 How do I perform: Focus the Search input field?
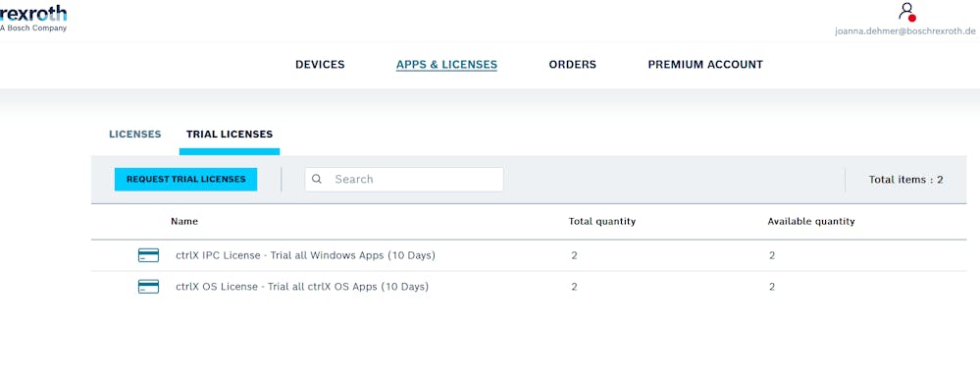pos(404,179)
